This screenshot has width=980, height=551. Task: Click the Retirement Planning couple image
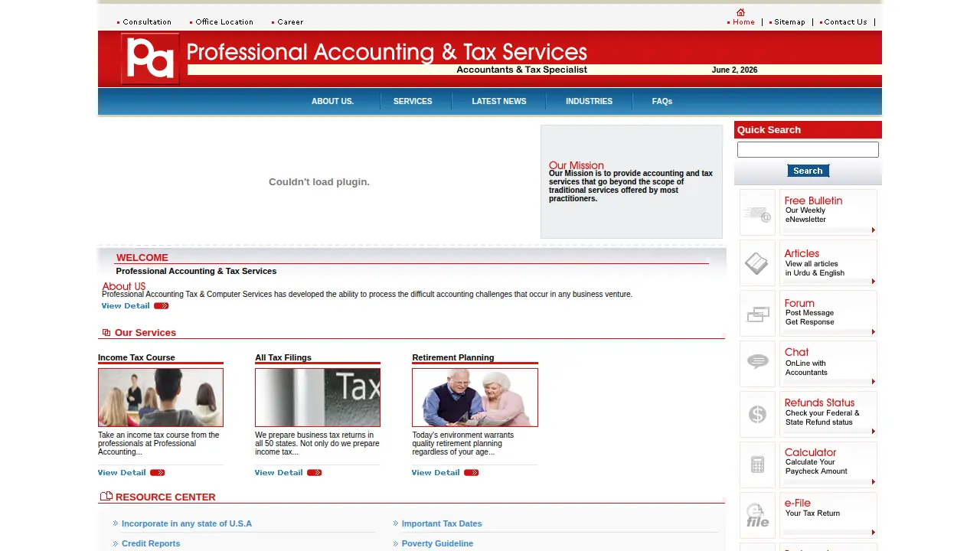475,397
